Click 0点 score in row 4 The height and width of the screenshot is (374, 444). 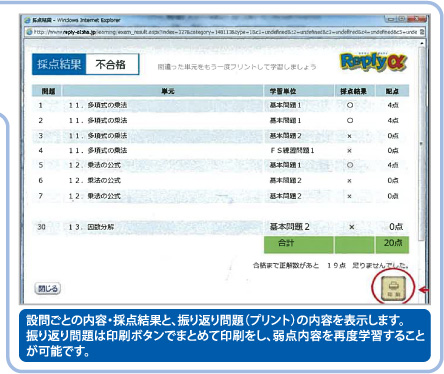click(x=393, y=151)
